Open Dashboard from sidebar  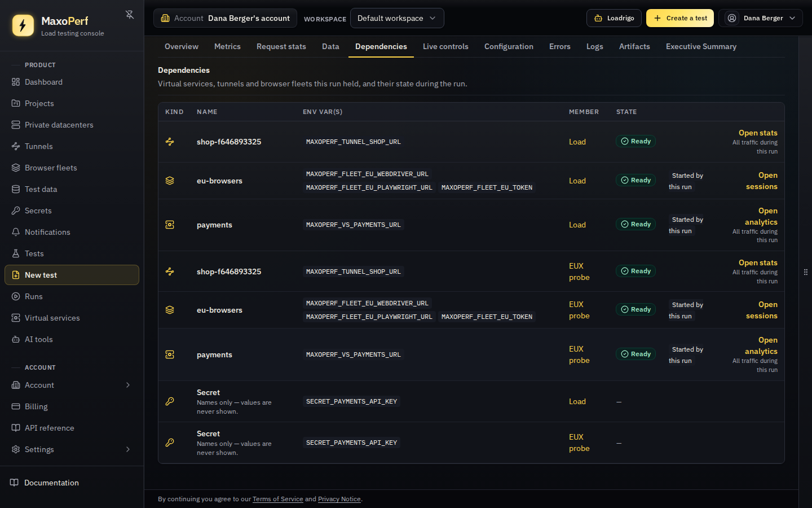(72, 82)
